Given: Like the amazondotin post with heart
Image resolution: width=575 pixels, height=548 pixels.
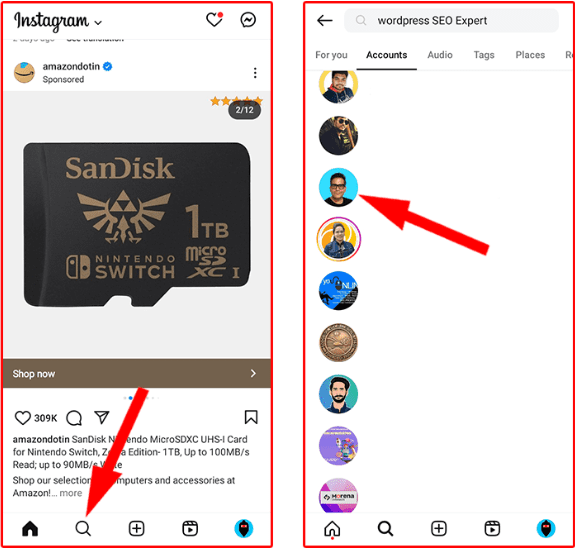Looking at the screenshot, I should (22, 418).
